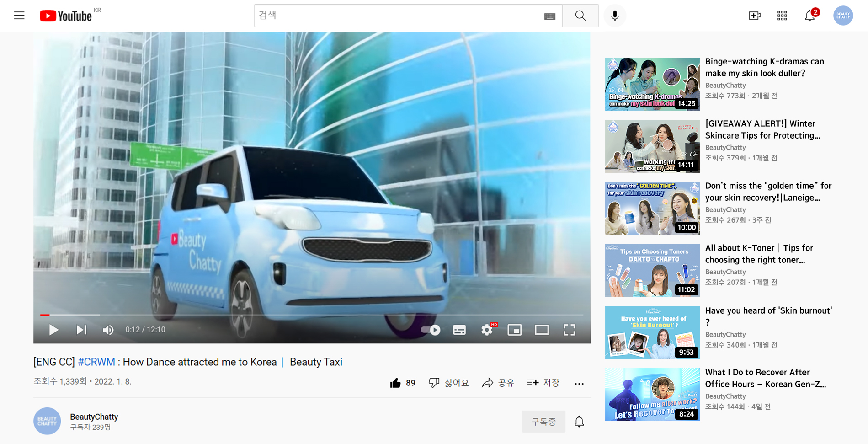Open Skin Burnout video thumbnail

[x=652, y=333]
